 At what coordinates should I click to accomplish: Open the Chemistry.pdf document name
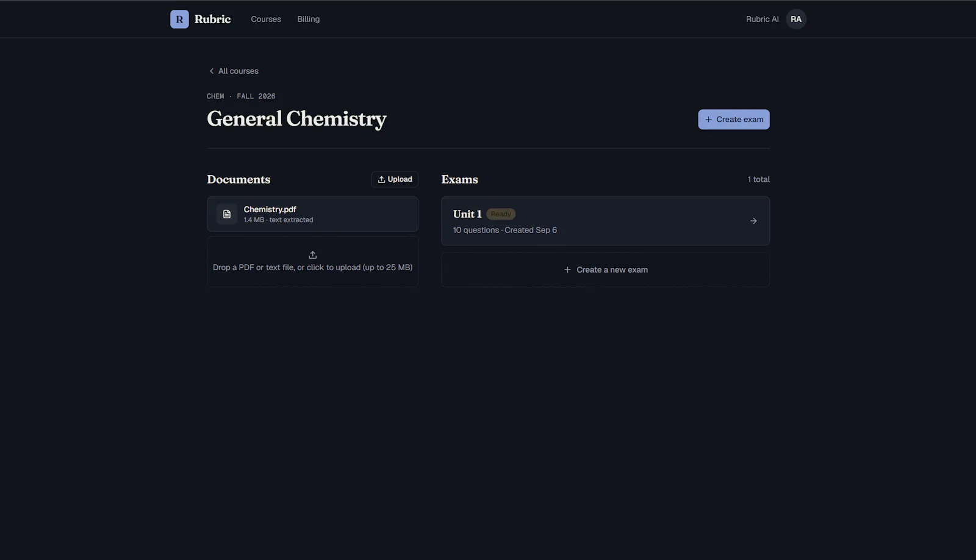point(270,209)
